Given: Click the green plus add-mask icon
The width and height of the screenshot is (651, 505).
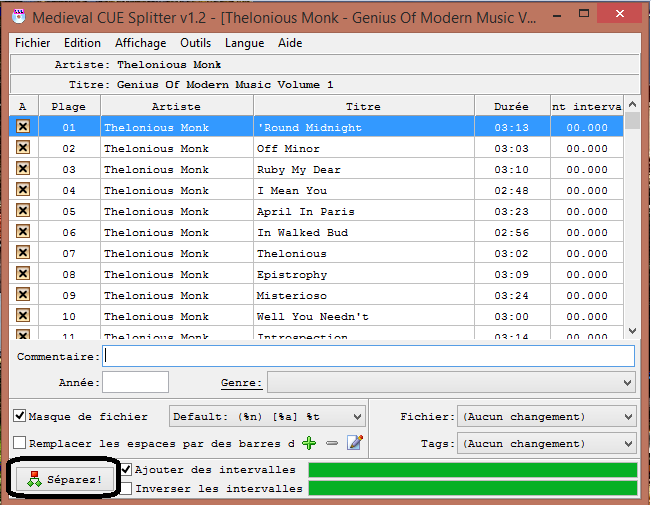Looking at the screenshot, I should (309, 443).
